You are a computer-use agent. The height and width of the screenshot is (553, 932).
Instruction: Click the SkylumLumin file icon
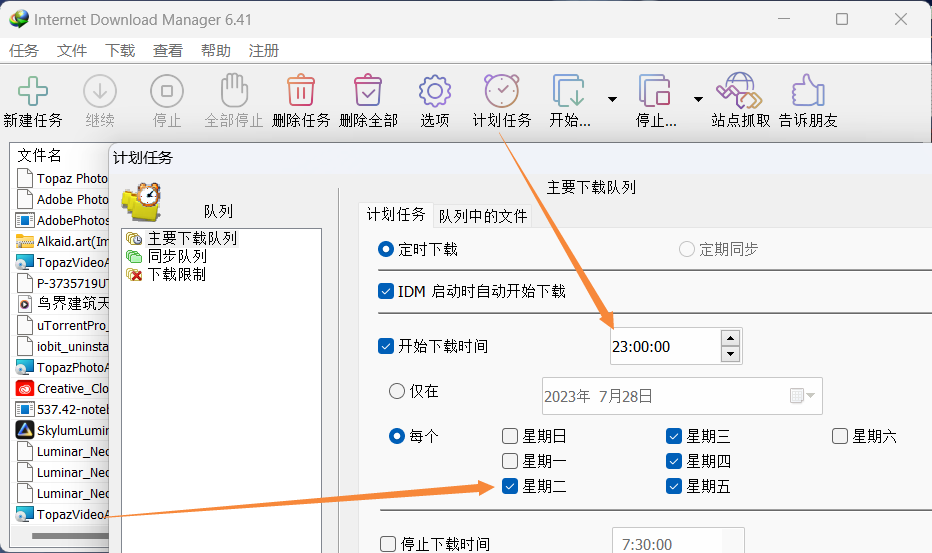coord(24,431)
